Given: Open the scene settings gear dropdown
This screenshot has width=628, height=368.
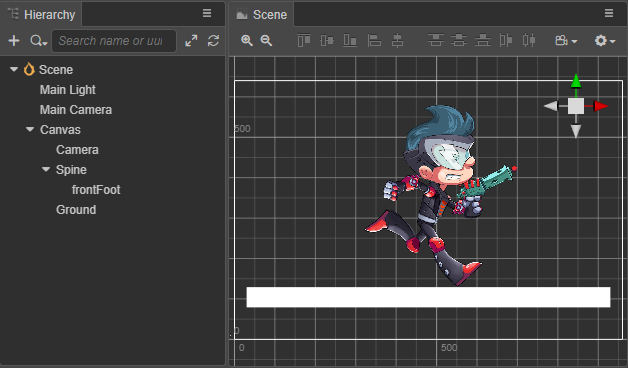Looking at the screenshot, I should click(605, 40).
